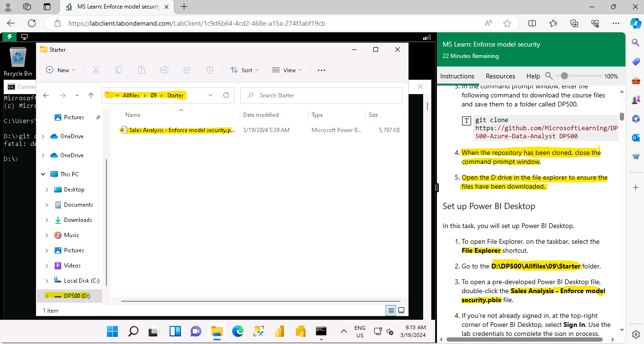644x344 pixels.
Task: Click the Copy icon in Explorer toolbar
Action: pyautogui.click(x=118, y=70)
